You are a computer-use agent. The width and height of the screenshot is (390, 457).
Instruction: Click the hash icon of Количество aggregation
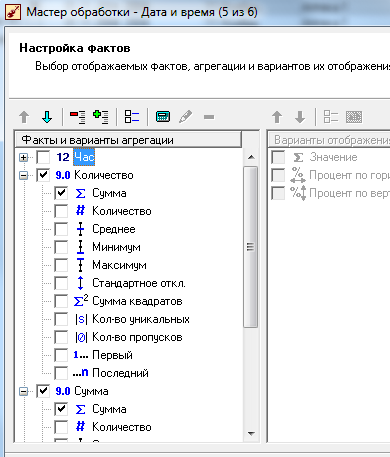[x=80, y=211]
